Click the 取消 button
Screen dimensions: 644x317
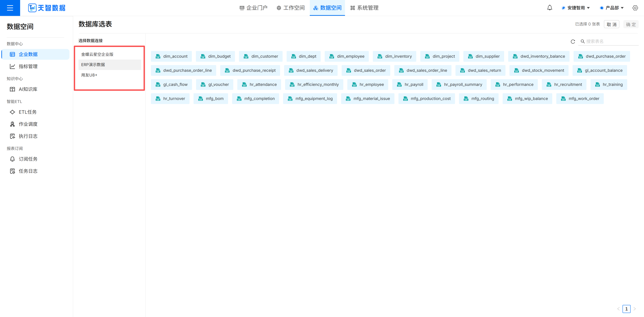coord(611,24)
